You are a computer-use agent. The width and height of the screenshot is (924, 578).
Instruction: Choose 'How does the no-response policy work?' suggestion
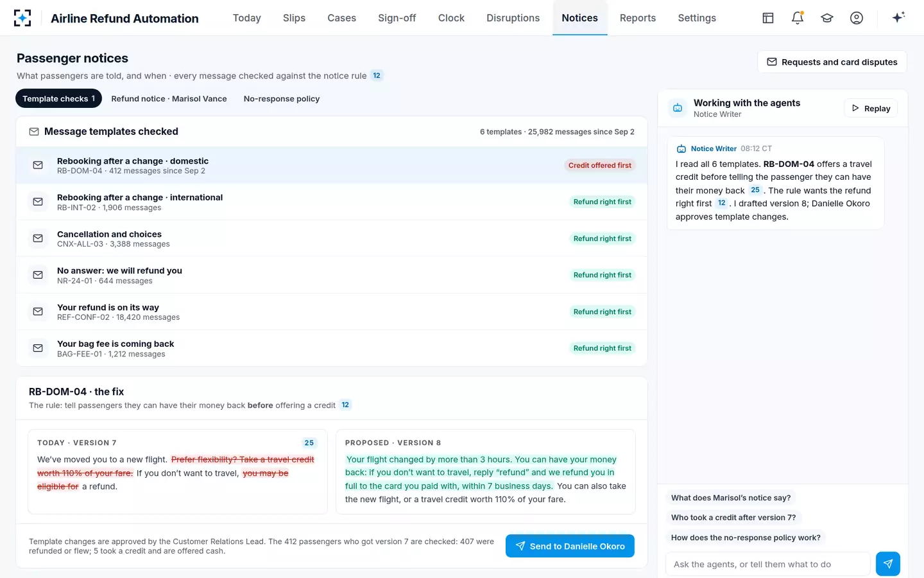746,538
